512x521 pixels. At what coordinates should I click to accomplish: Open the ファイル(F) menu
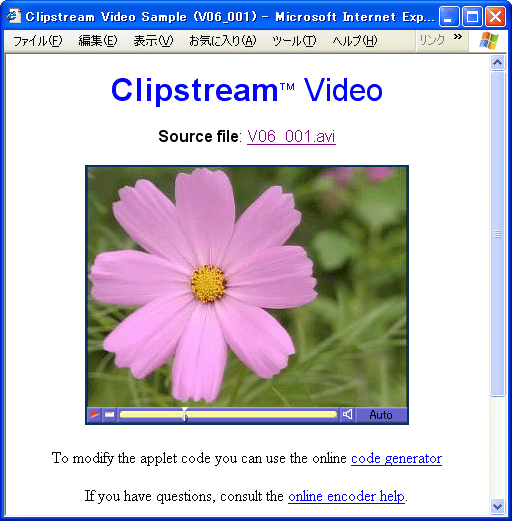coord(37,41)
